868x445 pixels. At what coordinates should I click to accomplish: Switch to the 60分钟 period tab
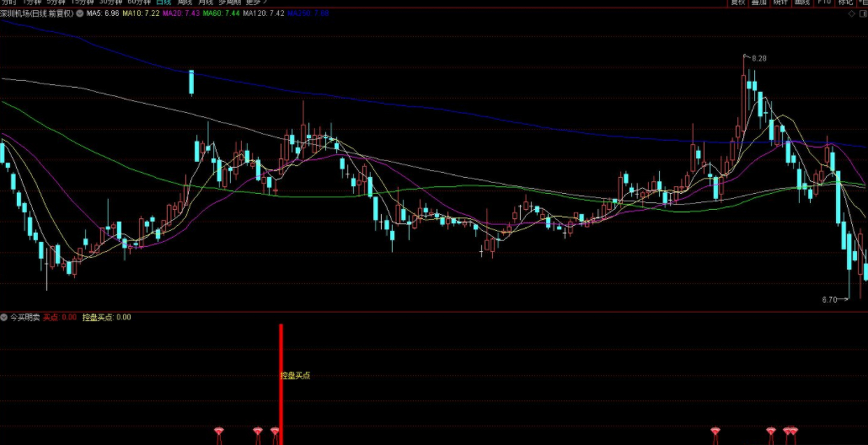point(139,2)
